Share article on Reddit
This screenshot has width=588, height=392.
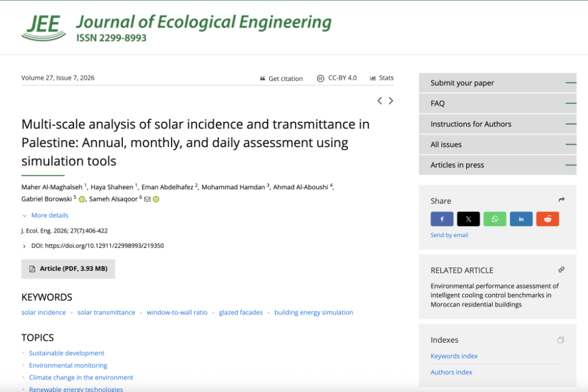tap(547, 219)
